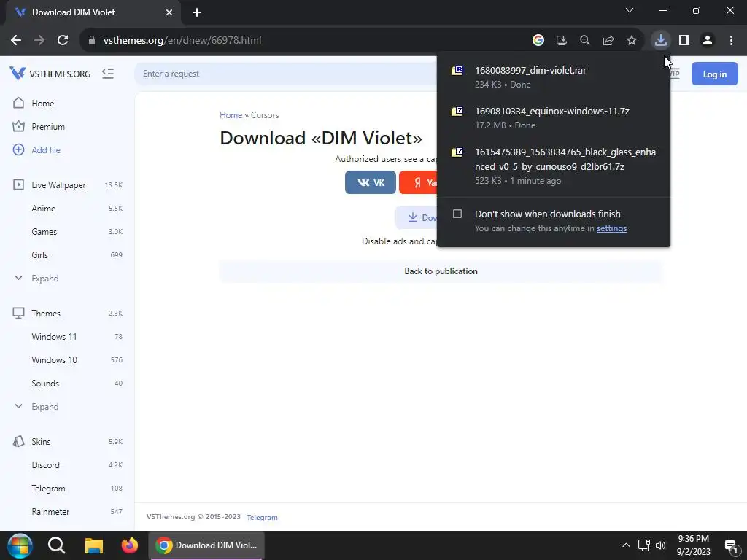Click the install app icon in address bar
The width and height of the screenshot is (747, 560).
(x=562, y=41)
